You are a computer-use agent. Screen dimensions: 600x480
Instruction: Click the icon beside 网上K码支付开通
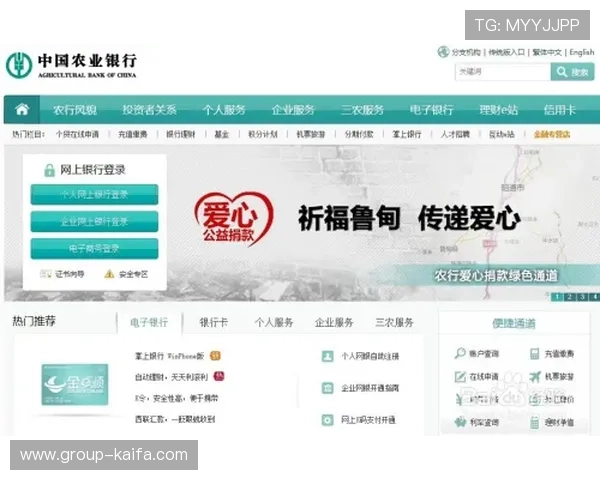pyautogui.click(x=328, y=420)
